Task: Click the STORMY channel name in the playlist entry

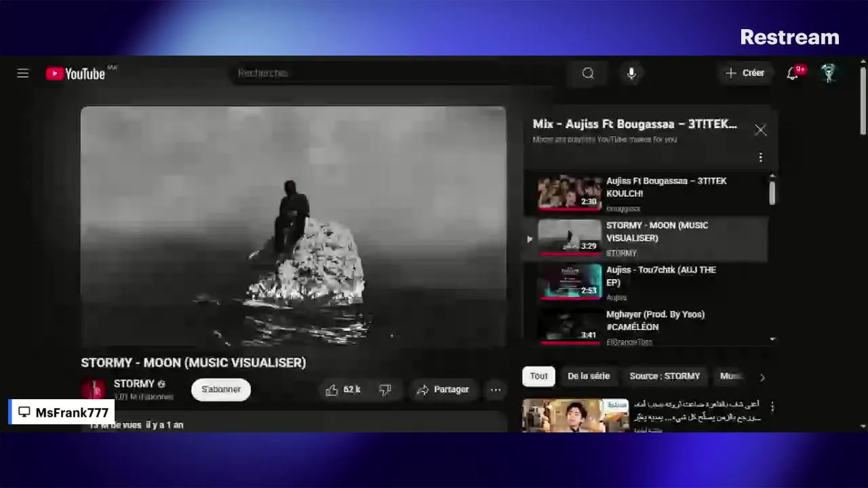Action: coord(621,253)
